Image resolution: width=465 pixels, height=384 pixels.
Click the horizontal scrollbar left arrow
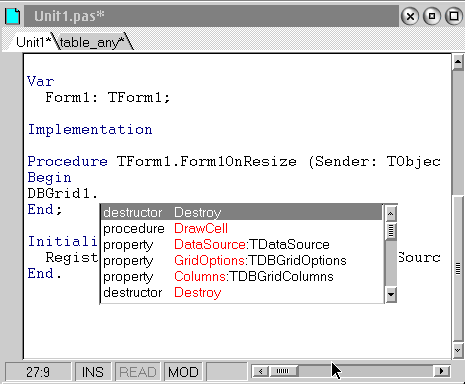point(261,371)
